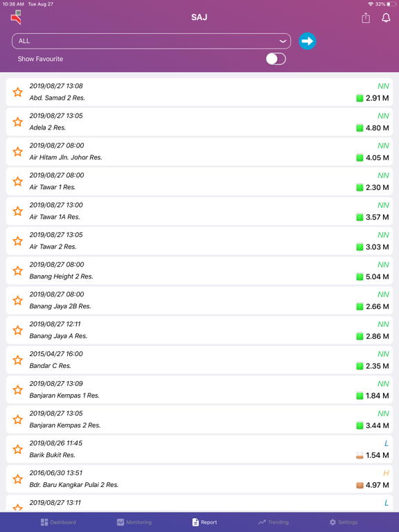Switch to the Monitoring tab
This screenshot has width=399, height=532.
pos(134,522)
